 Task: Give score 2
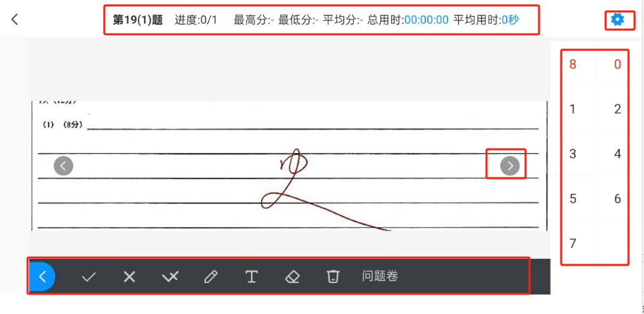click(x=617, y=109)
